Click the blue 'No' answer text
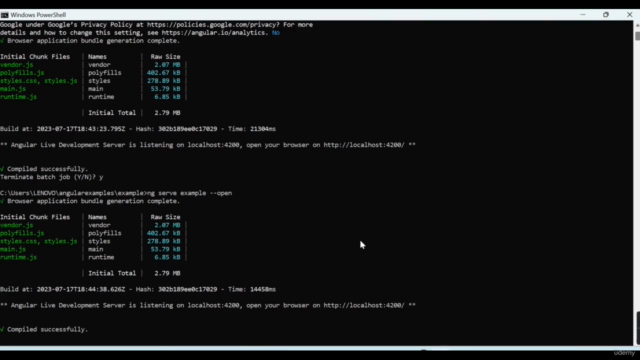 (276, 33)
